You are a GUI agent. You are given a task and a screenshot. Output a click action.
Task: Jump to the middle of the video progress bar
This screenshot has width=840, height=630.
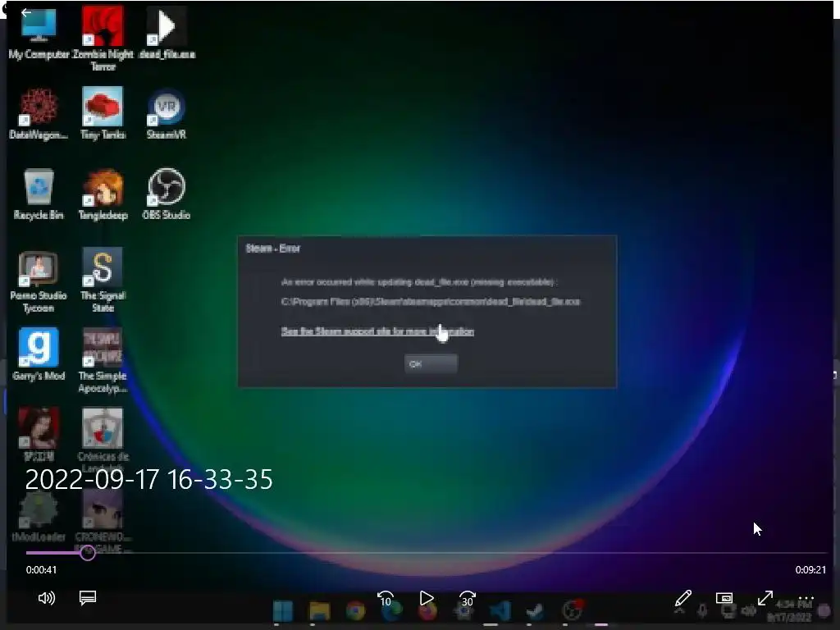point(427,552)
